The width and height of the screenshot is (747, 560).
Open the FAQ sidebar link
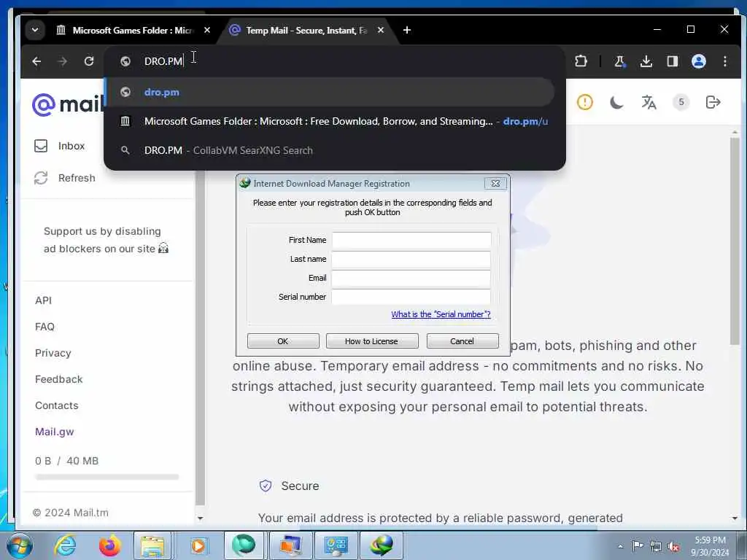pyautogui.click(x=44, y=327)
